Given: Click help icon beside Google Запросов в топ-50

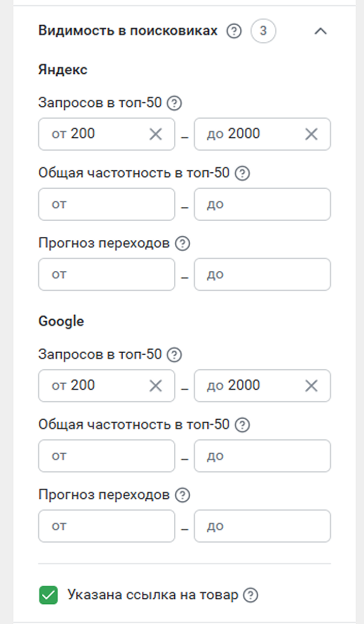Looking at the screenshot, I should (175, 355).
